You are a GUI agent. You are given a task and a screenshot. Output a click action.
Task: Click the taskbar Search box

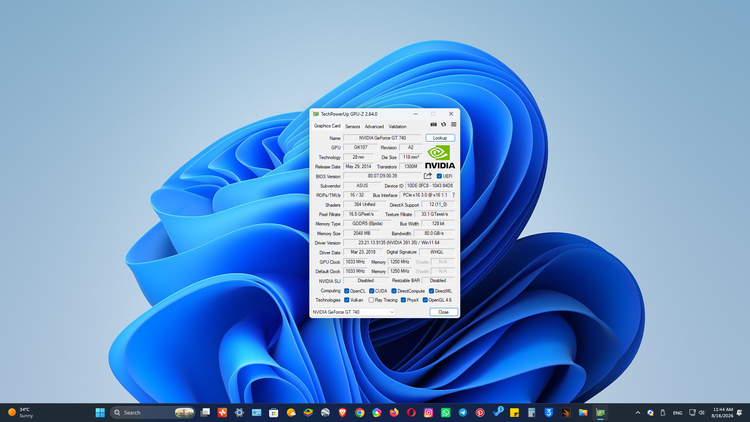point(153,412)
